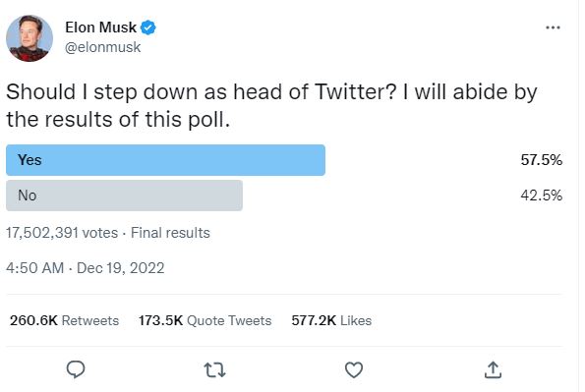Viewport: 585px width, 392px height.
Task: Select the Yes poll result bar
Action: tap(165, 160)
